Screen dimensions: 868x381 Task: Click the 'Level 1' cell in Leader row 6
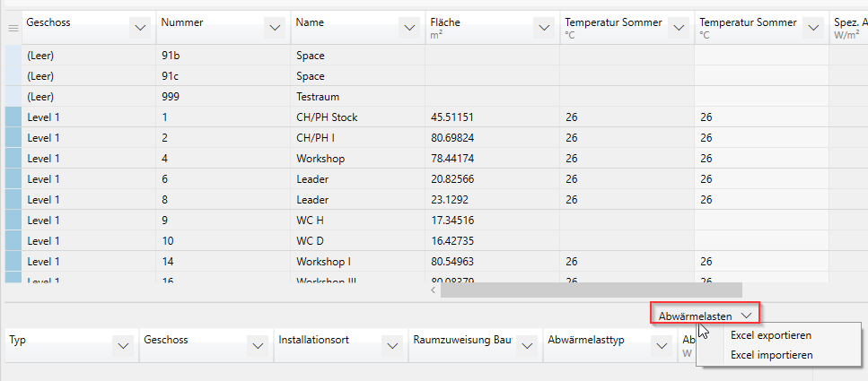point(89,179)
